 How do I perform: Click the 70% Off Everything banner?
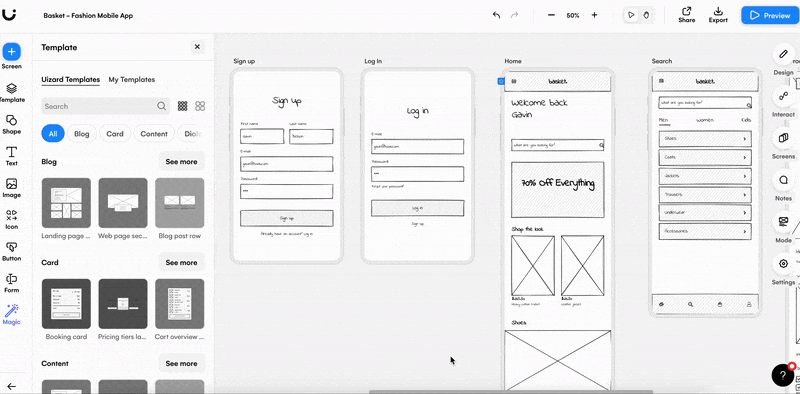(x=558, y=190)
